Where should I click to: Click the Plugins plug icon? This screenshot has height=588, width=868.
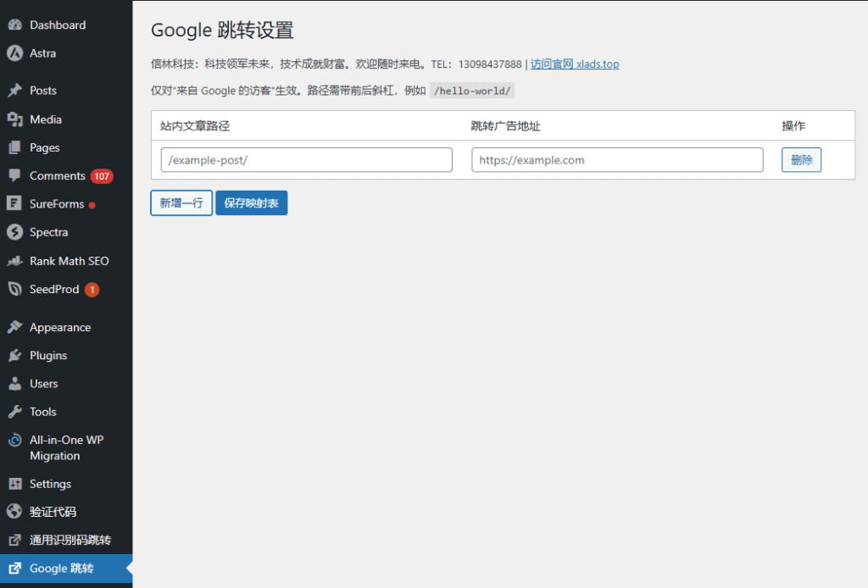[15, 355]
